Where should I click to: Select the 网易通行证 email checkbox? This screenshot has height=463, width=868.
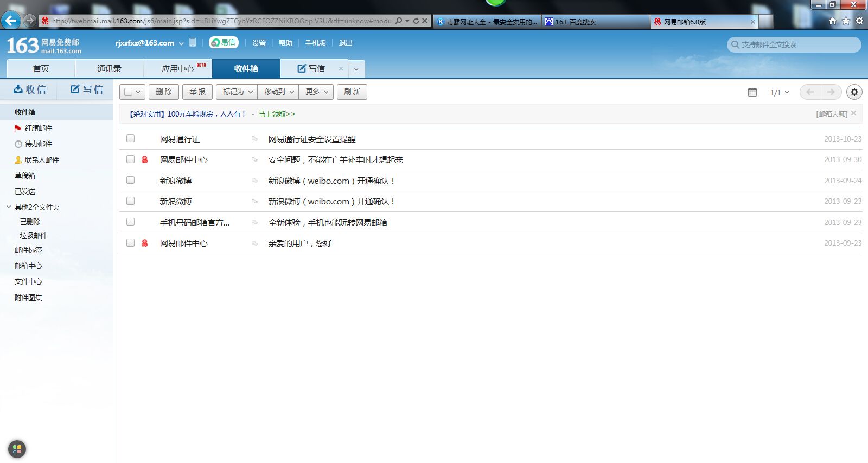130,139
